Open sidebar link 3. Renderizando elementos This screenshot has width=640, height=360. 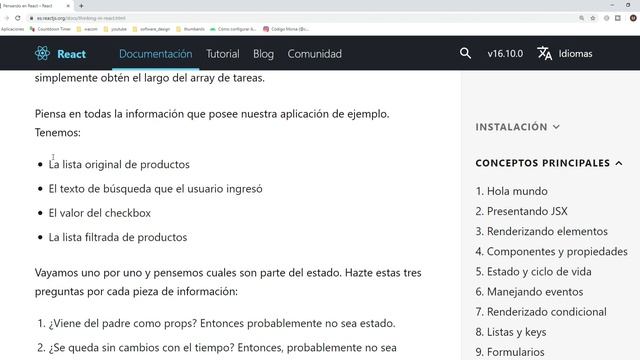click(x=541, y=231)
